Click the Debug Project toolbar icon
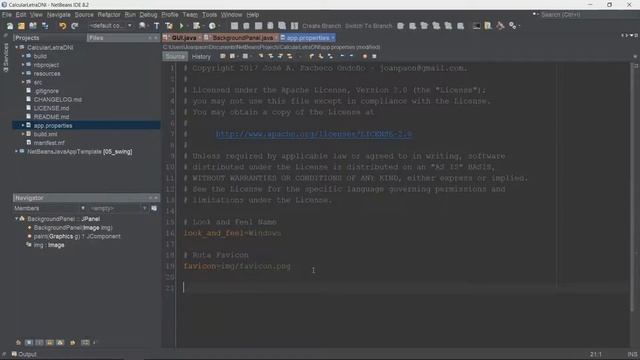 coord(197,26)
